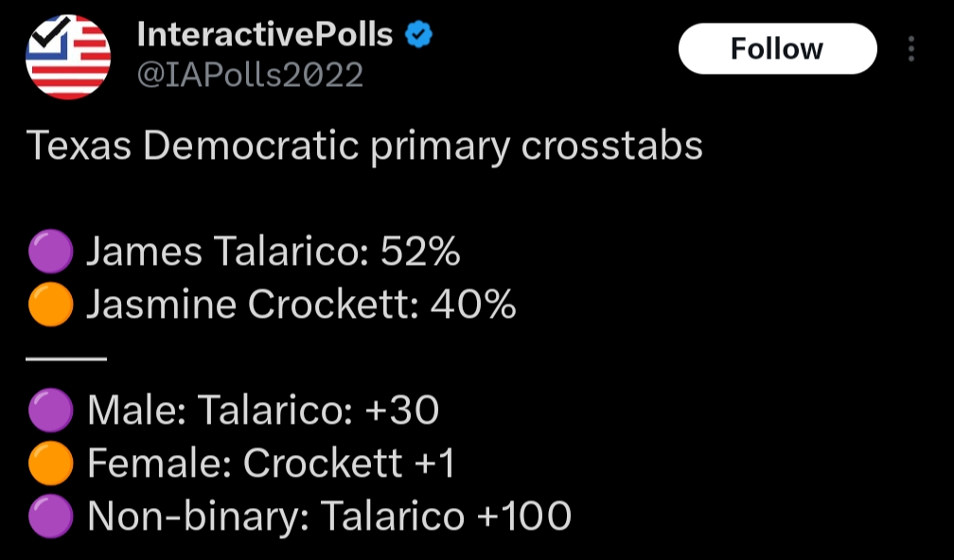Viewport: 954px width, 560px height.
Task: Click the Non-binary: Talarico +100 line
Action: [329, 516]
